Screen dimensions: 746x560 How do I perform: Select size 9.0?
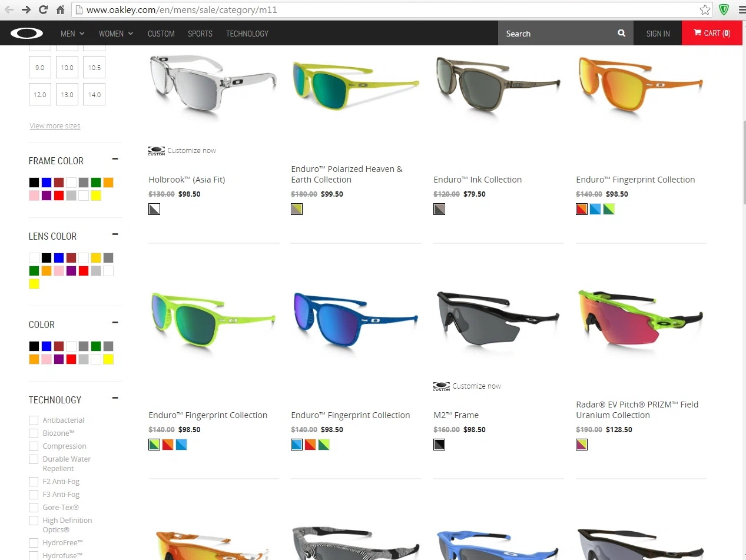point(40,68)
